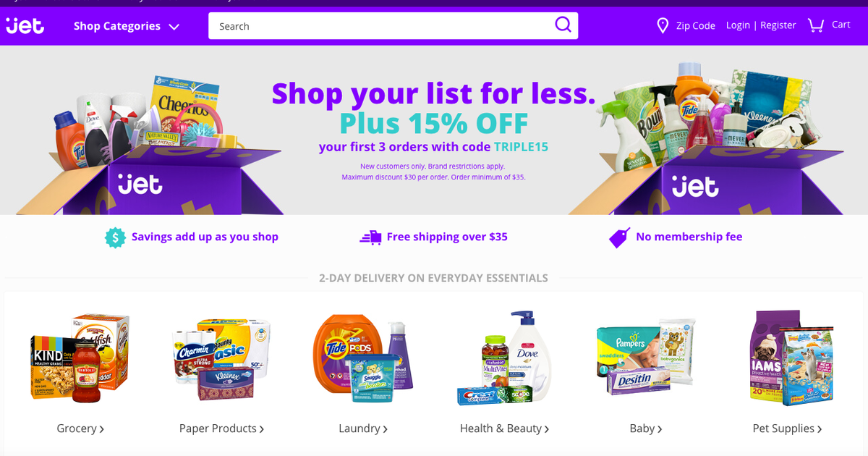The height and width of the screenshot is (456, 868).
Task: Click the Register link
Action: [778, 25]
